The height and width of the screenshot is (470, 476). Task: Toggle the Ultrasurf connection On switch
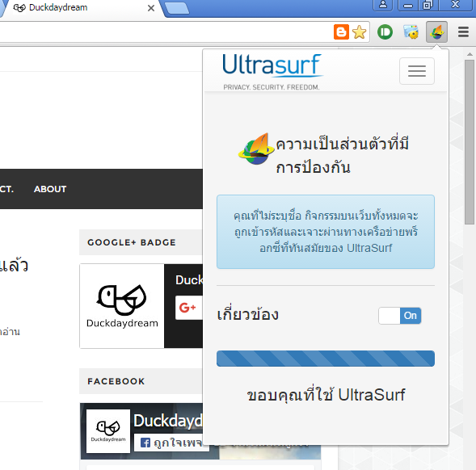pos(399,316)
